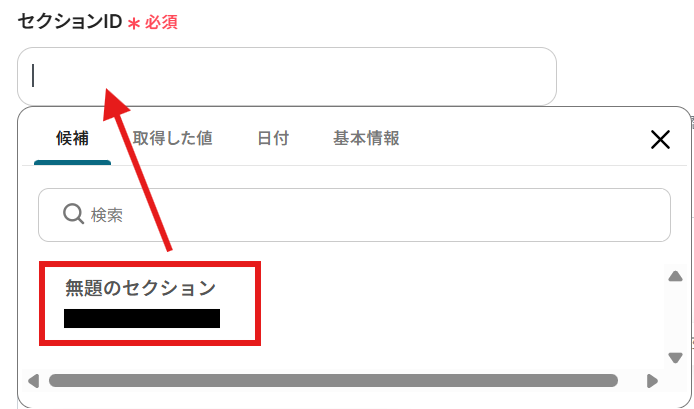
Task: Focus the セクションID input field
Action: [287, 76]
